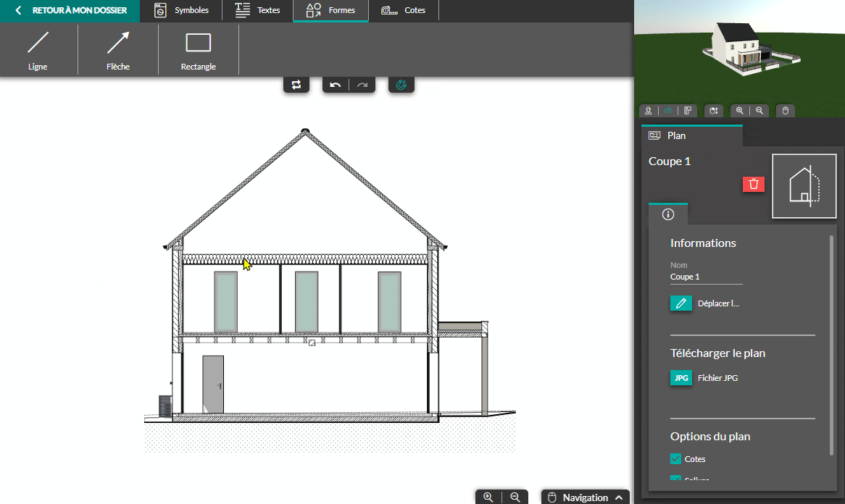
Task: Switch to the Textes tab
Action: pos(258,11)
